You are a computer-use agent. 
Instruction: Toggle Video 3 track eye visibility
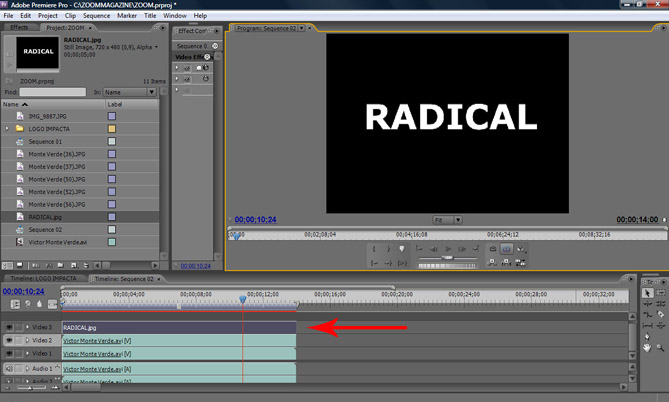(x=9, y=327)
